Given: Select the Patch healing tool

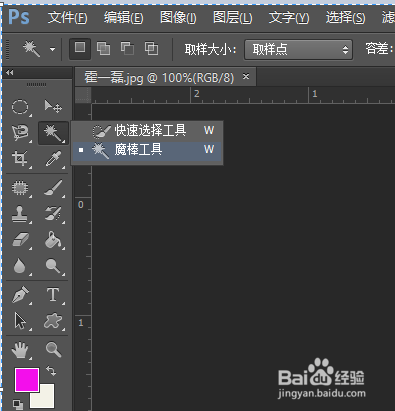Looking at the screenshot, I should (x=20, y=188).
